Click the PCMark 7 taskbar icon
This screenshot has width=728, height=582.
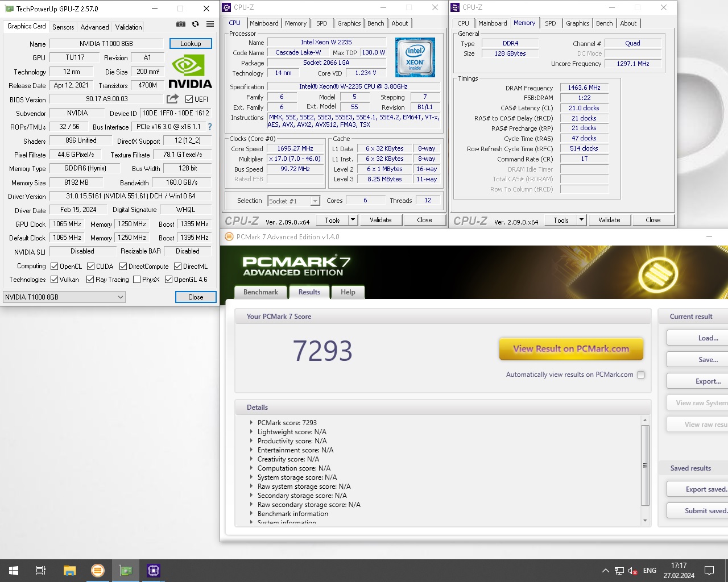click(98, 571)
